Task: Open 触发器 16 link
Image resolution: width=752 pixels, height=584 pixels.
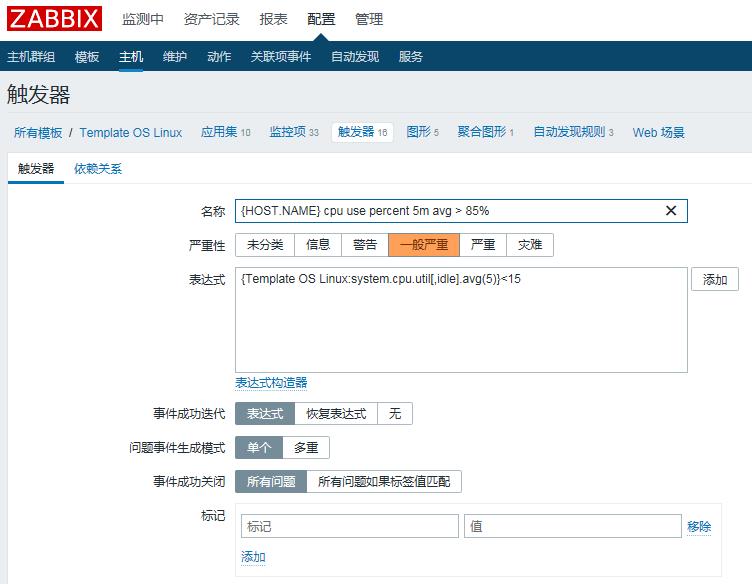Action: 362,132
